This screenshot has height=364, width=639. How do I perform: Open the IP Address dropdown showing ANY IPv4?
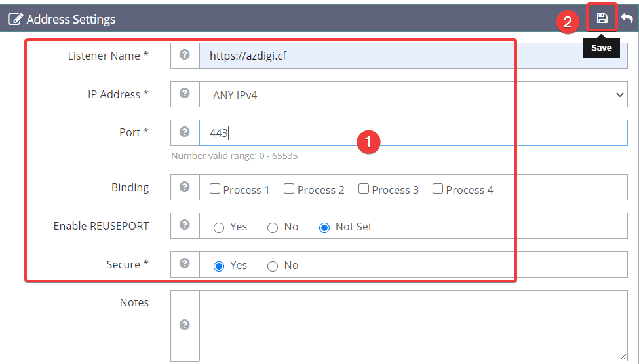414,94
